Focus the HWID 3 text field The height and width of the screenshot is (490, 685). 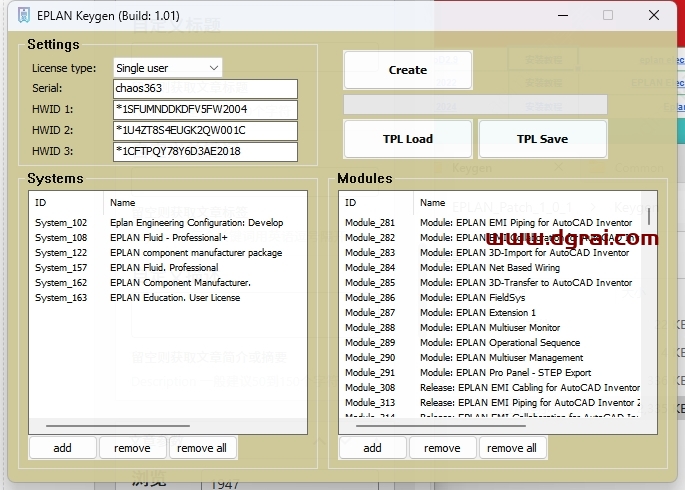click(205, 152)
